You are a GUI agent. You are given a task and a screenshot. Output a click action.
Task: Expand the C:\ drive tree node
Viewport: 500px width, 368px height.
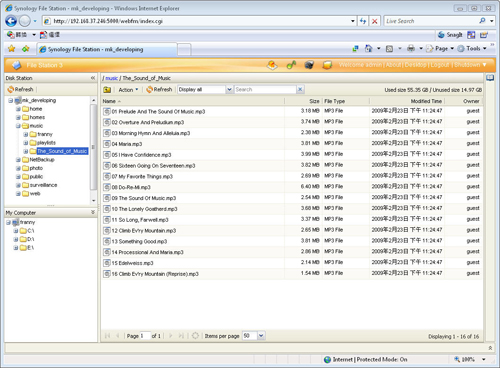point(16,231)
